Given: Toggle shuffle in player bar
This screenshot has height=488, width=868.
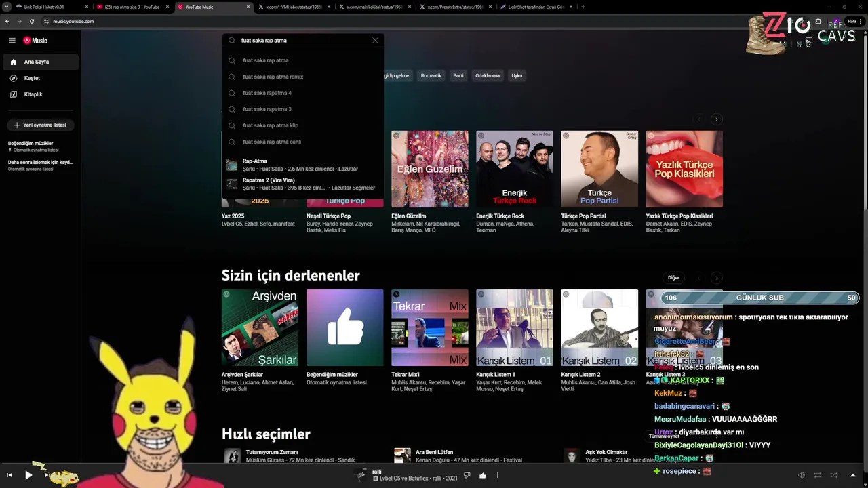Looking at the screenshot, I should [x=834, y=475].
